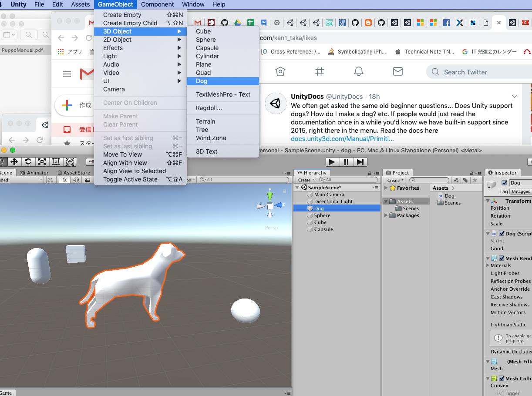Toggle Mesh Collider component checkbox

click(x=502, y=379)
